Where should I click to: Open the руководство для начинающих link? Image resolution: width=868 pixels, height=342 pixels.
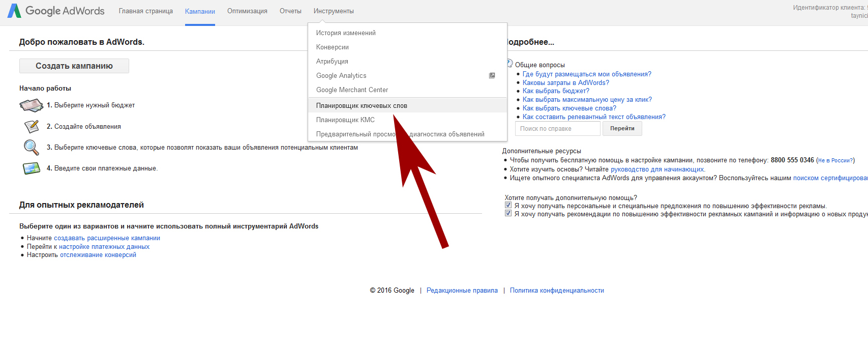pyautogui.click(x=657, y=169)
